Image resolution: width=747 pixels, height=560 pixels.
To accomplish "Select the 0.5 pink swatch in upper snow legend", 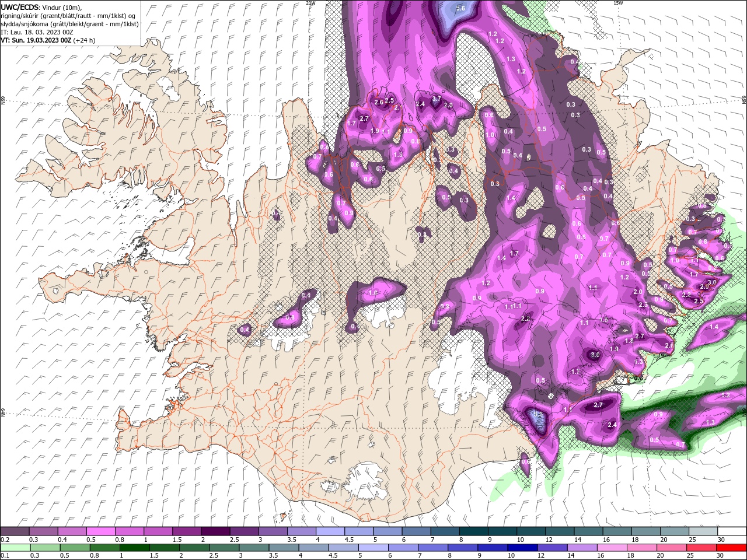I will (100, 531).
